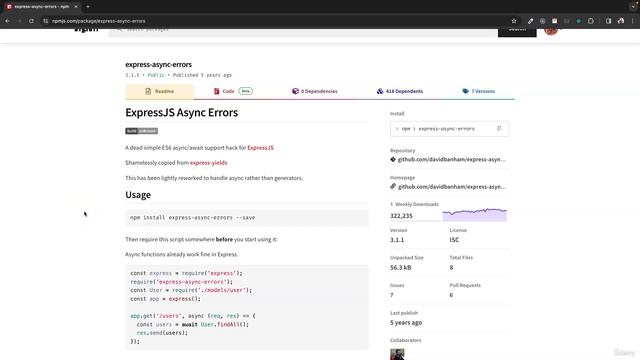Image resolution: width=640 pixels, height=360 pixels.
Task: Click the package title express-async-errors
Action: pyautogui.click(x=158, y=64)
